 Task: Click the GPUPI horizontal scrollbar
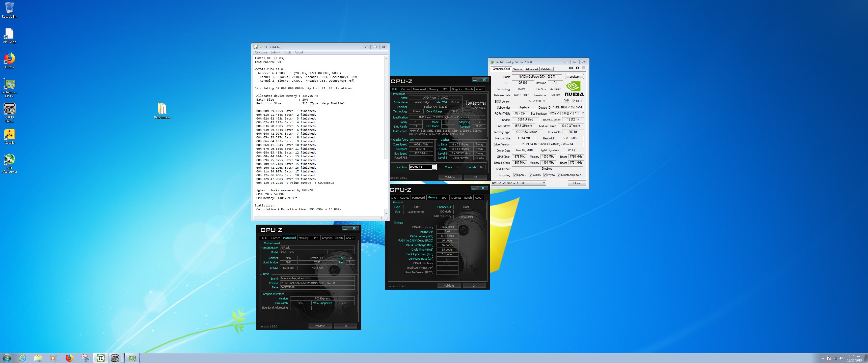pos(318,218)
